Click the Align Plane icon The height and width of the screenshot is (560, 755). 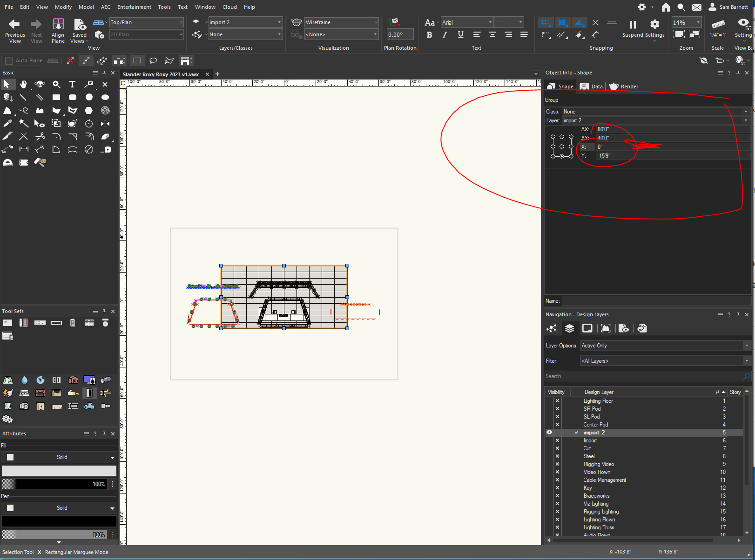58,24
